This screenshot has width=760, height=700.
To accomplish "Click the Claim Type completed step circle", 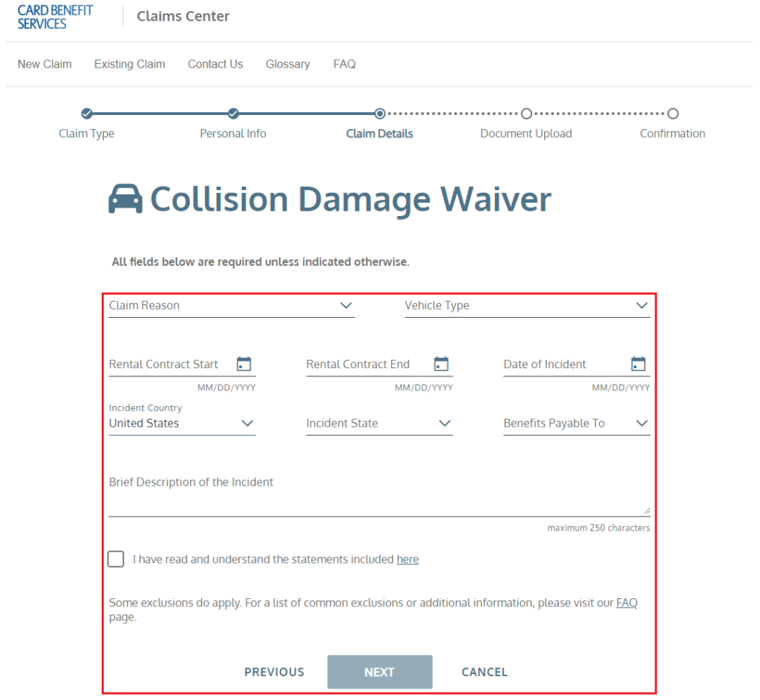I will pyautogui.click(x=87, y=114).
